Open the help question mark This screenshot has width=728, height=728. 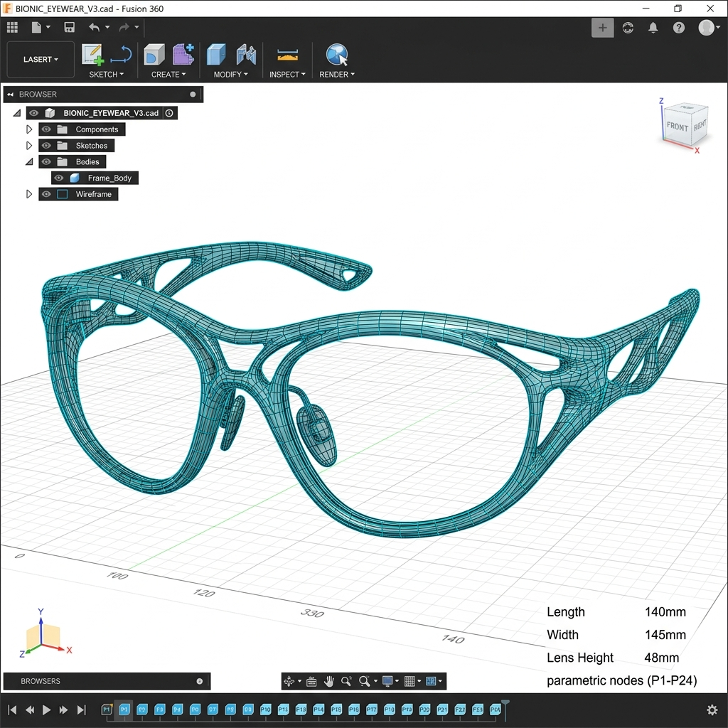(x=678, y=28)
